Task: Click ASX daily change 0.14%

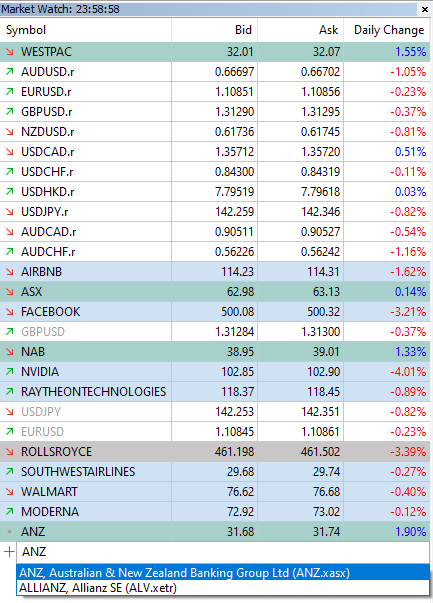Action: [411, 292]
